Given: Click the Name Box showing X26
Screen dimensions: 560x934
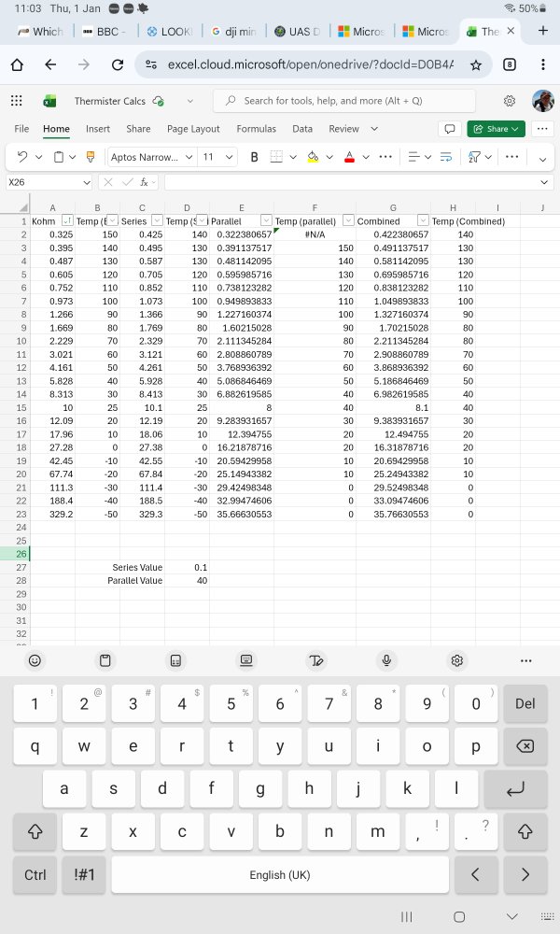Looking at the screenshot, I should 49,182.
